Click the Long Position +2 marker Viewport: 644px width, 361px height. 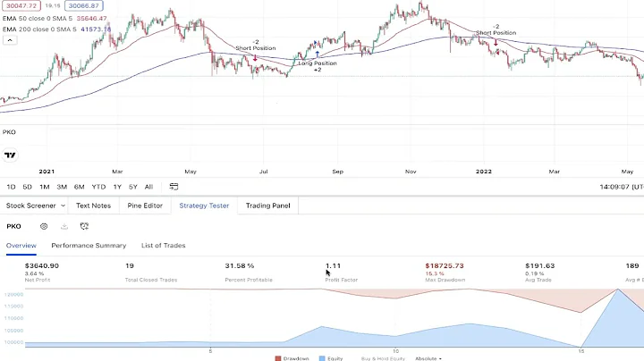point(318,63)
